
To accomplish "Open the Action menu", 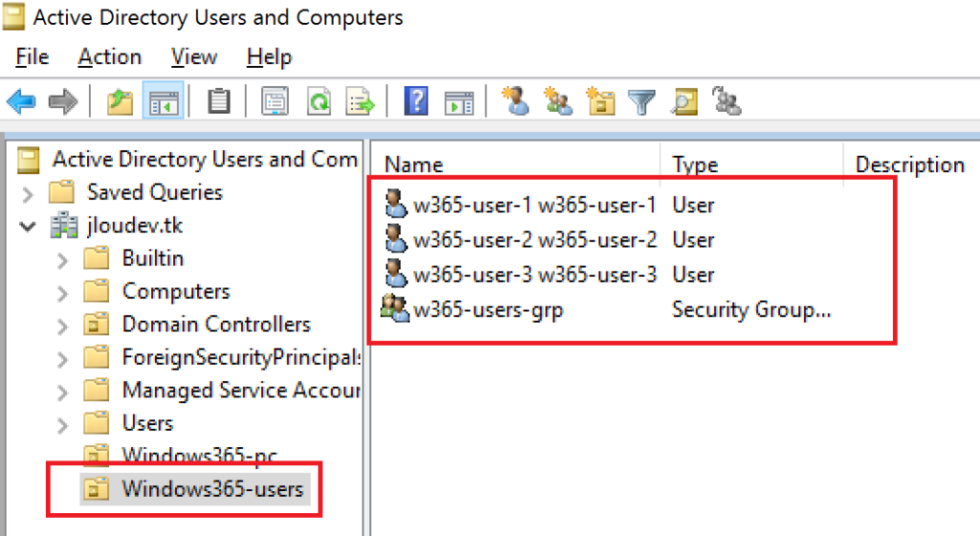I will click(110, 56).
